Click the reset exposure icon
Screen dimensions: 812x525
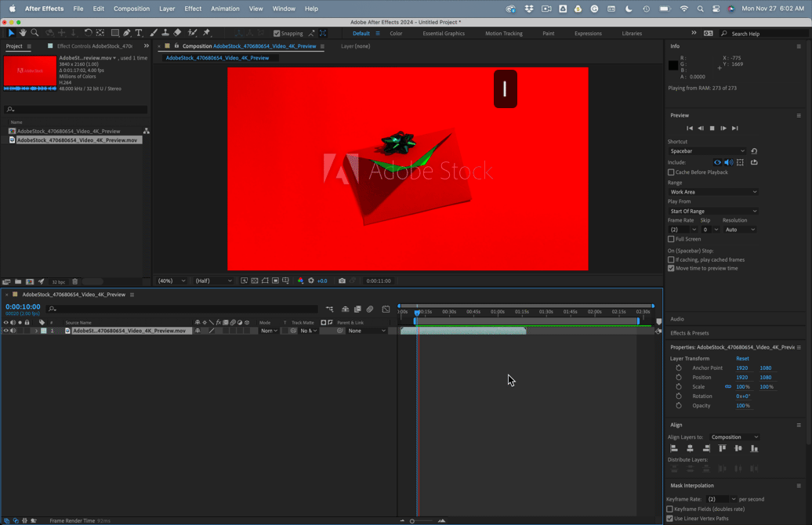pos(311,281)
